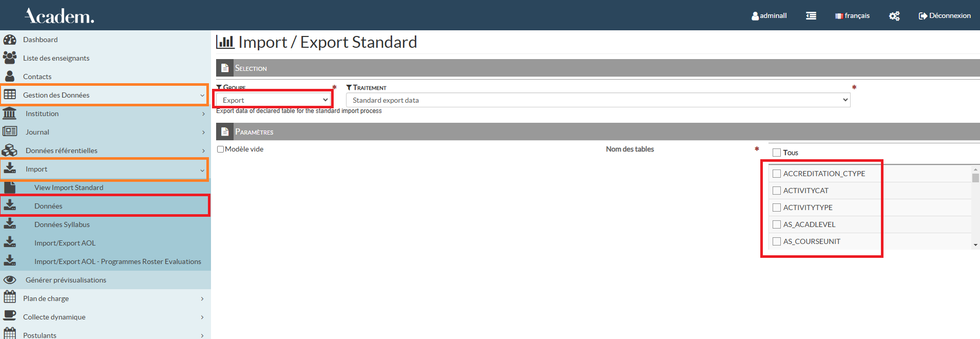Click the Liste des enseignants group icon

10,58
